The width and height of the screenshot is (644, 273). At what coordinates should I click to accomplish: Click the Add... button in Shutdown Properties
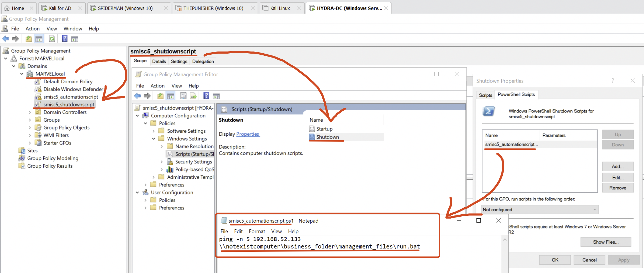tap(617, 166)
